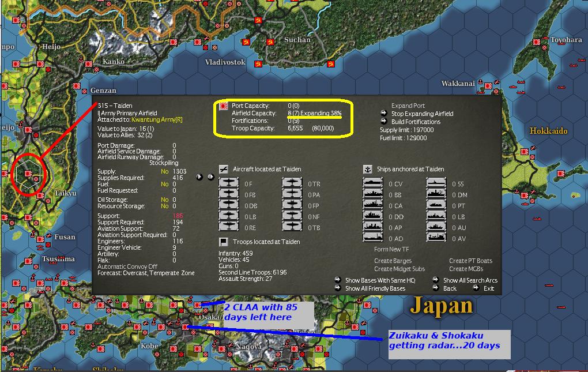Viewport: 588px width, 372px height.
Task: Click the Fusan base label on map
Action: pyautogui.click(x=65, y=237)
